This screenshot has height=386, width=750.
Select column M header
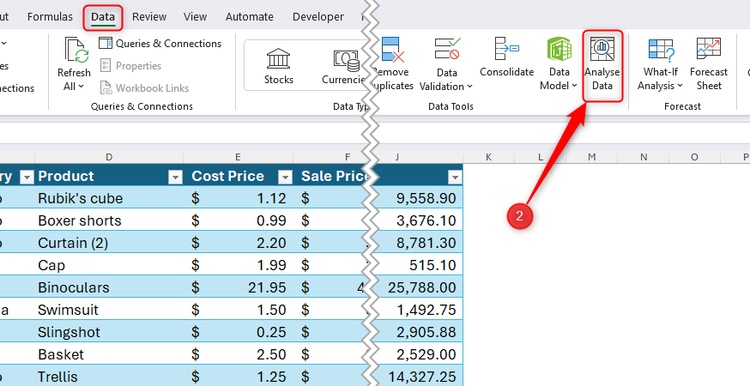click(x=592, y=157)
